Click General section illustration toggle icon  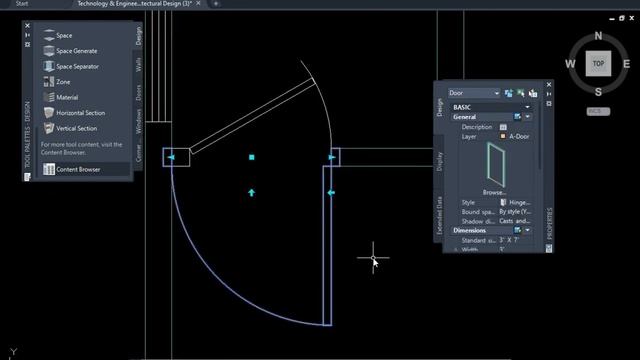(x=517, y=117)
